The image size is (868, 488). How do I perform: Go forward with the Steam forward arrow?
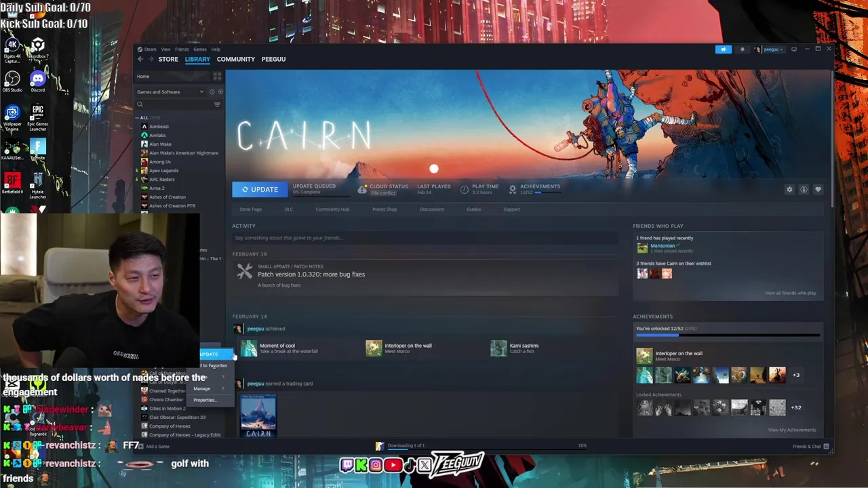click(151, 59)
